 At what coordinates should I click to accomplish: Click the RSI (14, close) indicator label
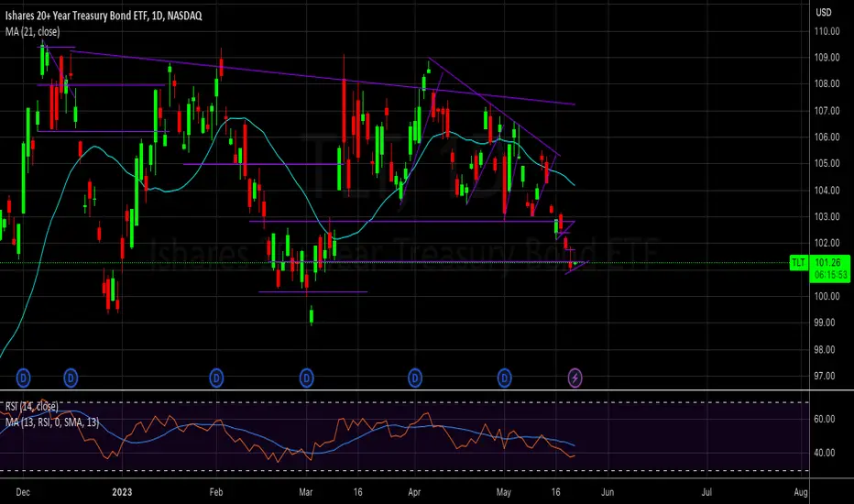[31, 407]
